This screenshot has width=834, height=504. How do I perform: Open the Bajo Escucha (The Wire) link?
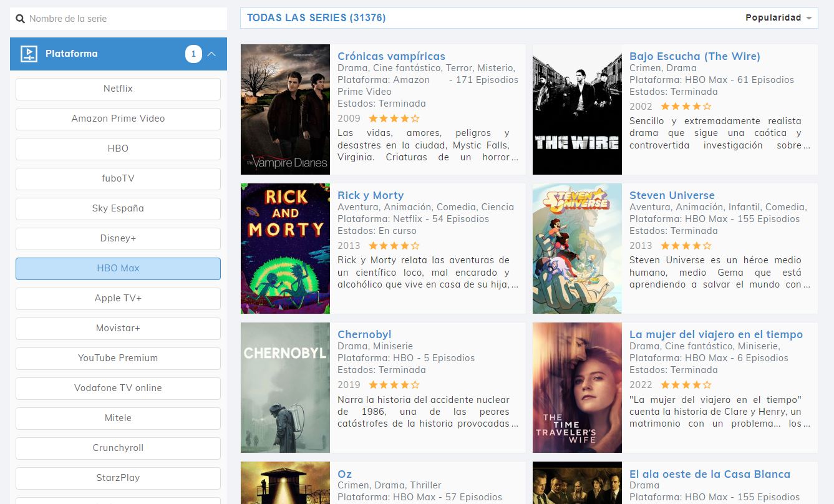point(694,56)
